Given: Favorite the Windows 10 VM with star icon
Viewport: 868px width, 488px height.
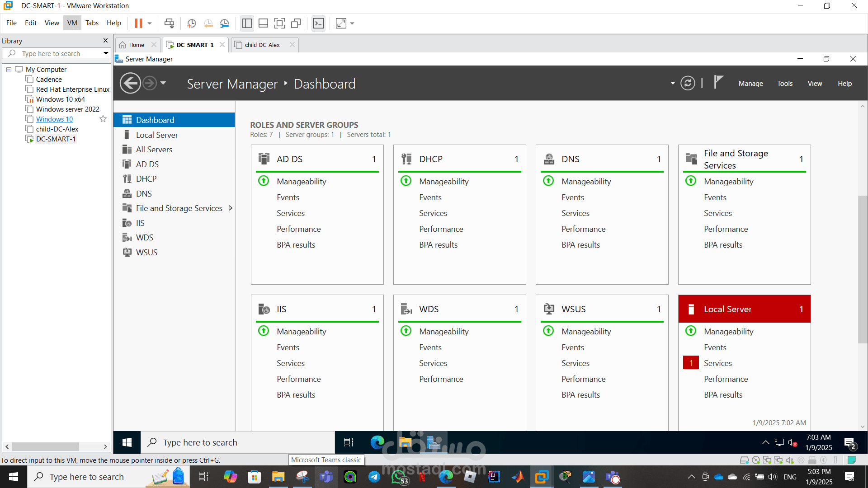Looking at the screenshot, I should pos(103,119).
